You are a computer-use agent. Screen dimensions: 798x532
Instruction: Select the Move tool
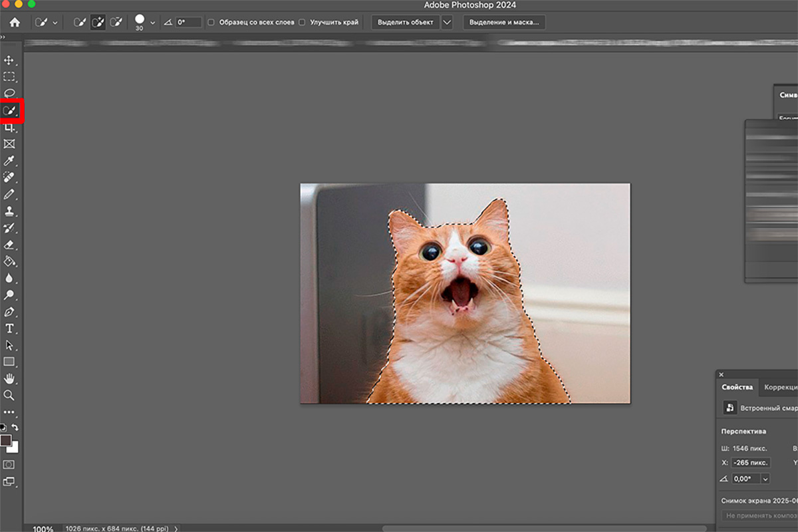(x=9, y=60)
